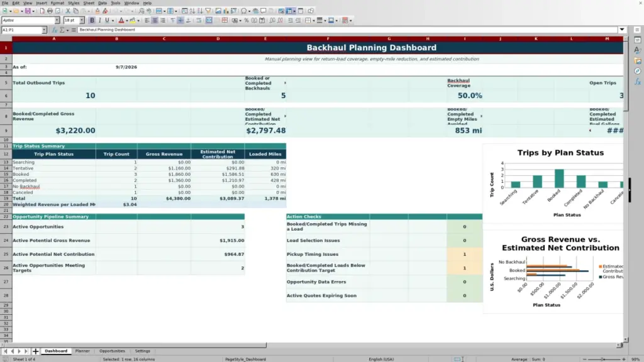Screen dimensions: 644x362
Task: Format as percent icon
Action: click(247, 20)
